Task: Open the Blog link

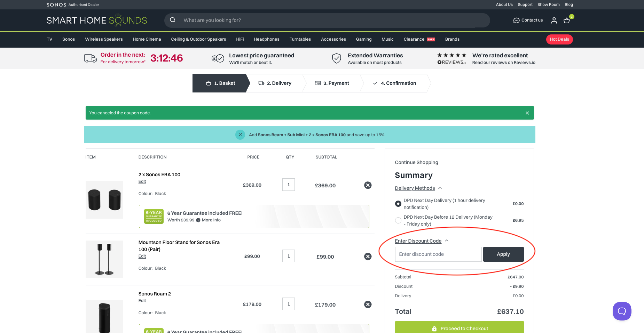Action: (568, 5)
